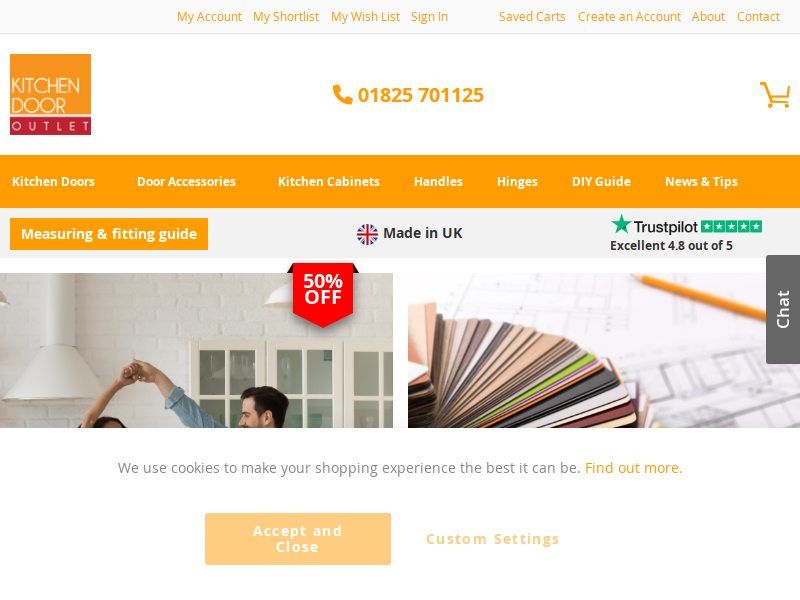Open the DIY Guide menu item
This screenshot has width=800, height=600.
point(601,182)
